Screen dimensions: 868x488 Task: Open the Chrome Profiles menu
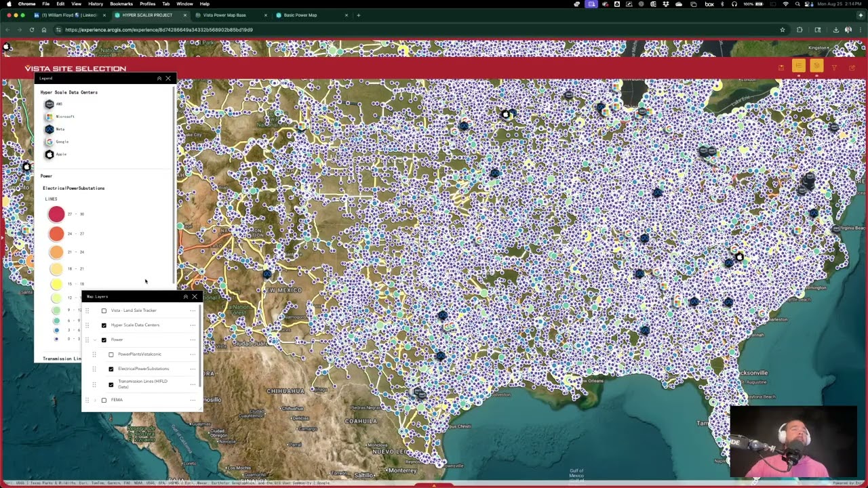point(147,4)
